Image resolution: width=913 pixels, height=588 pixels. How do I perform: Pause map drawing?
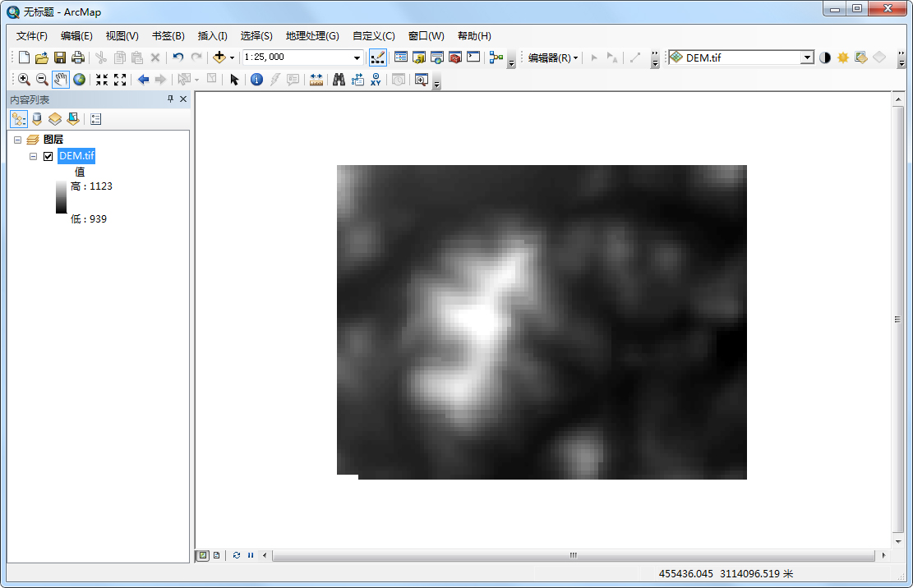[251, 555]
